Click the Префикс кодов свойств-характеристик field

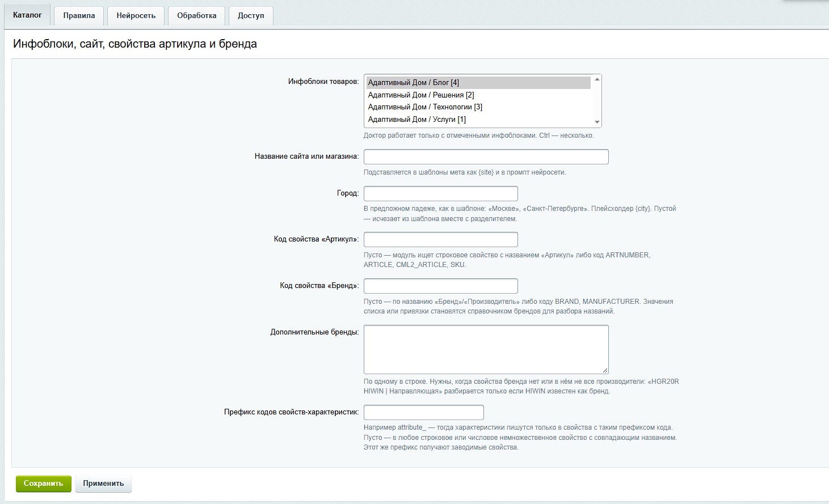(424, 412)
